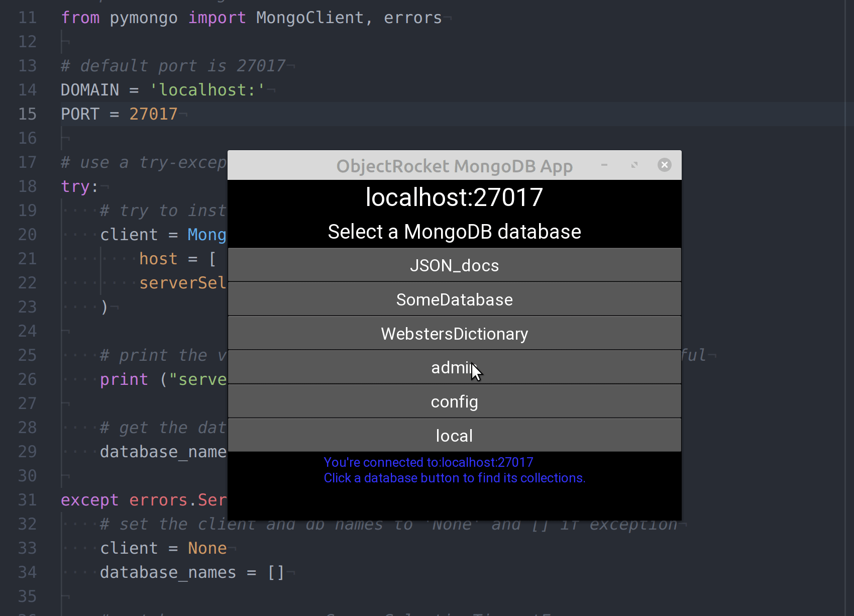854x616 pixels.
Task: Close the ObjectRocket MongoDB App window
Action: (x=665, y=165)
